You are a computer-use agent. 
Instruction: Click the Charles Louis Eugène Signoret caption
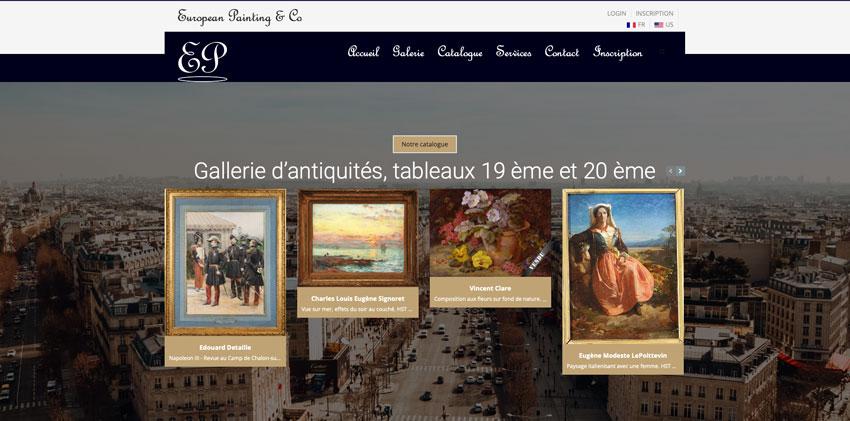358,299
